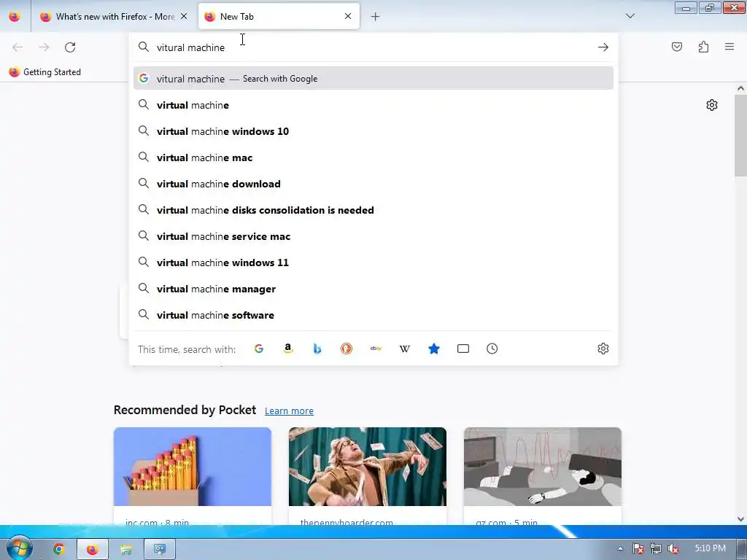
Task: Search open tabs with tabs icon
Action: coord(463,349)
